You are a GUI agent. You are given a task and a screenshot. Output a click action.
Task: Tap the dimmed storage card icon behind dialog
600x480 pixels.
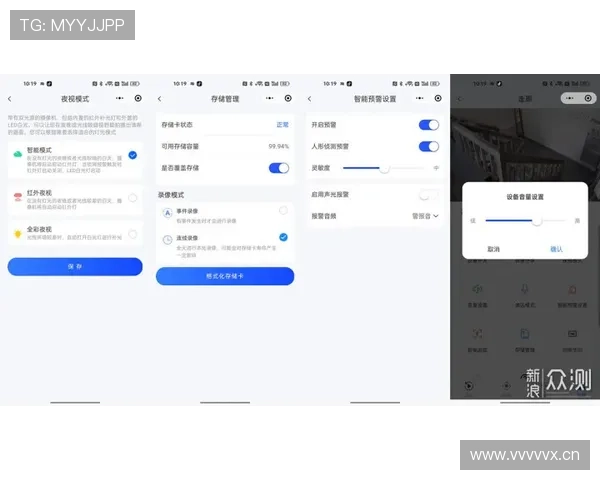pyautogui.click(x=525, y=334)
